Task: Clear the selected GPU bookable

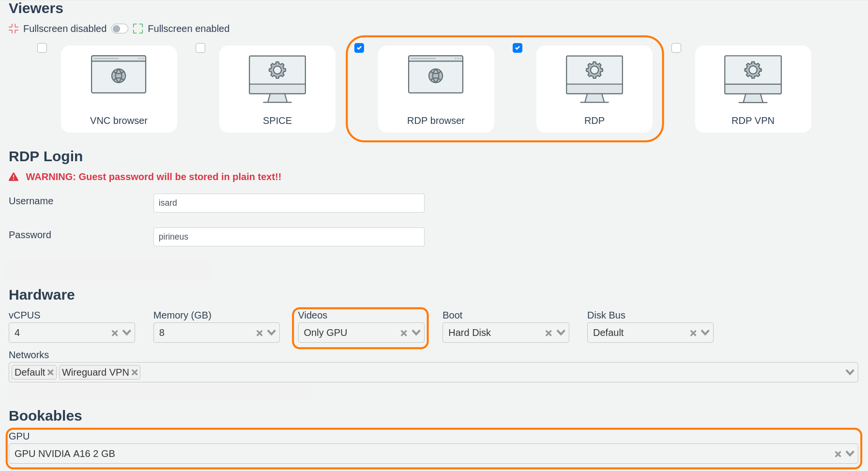Action: (x=838, y=454)
